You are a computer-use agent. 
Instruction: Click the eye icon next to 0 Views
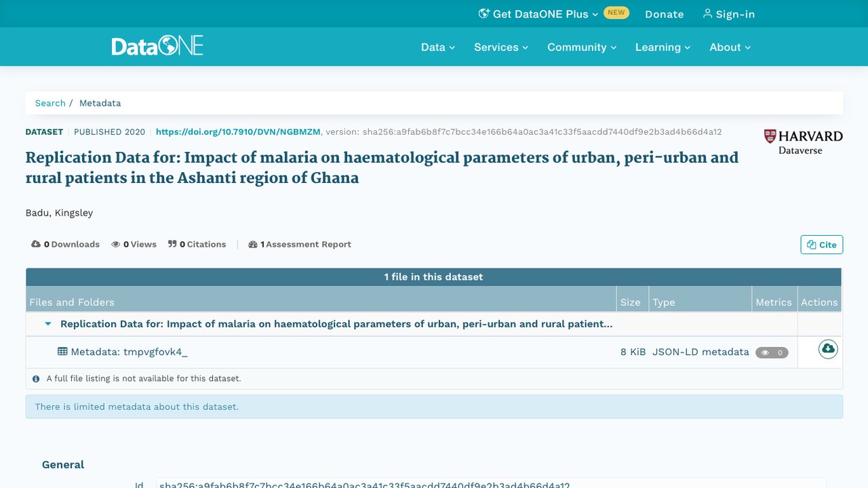[116, 244]
